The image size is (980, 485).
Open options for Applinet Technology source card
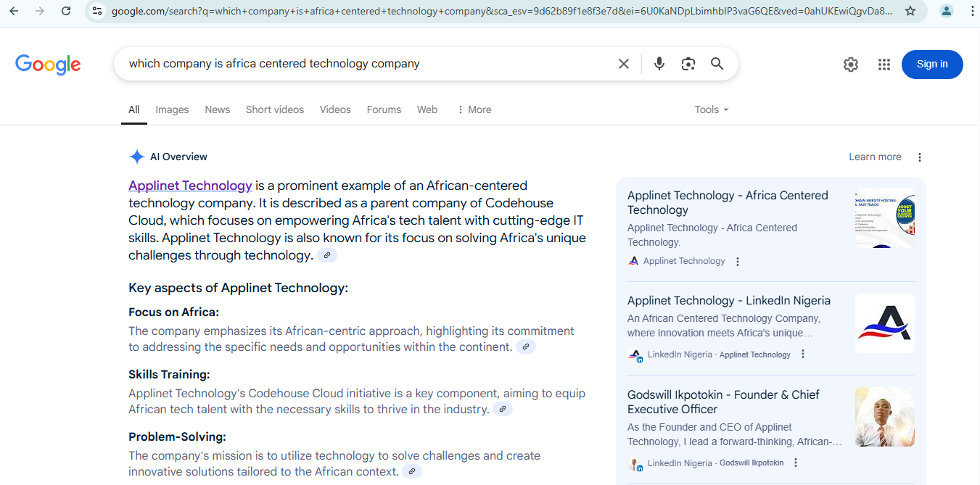tap(738, 262)
